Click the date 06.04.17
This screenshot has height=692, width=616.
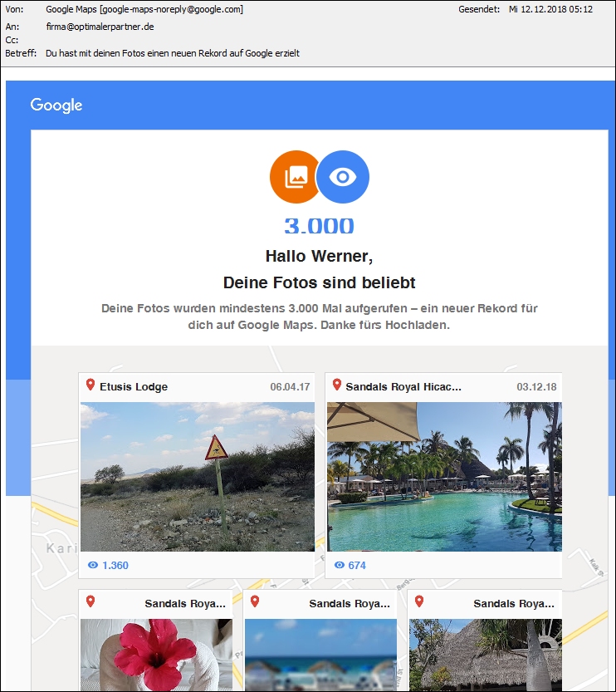290,387
